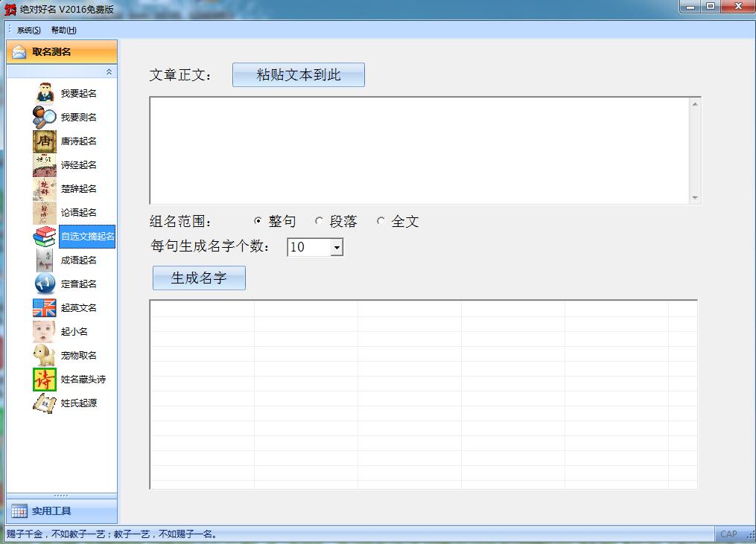Select 起英文名 label in sidebar
The image size is (756, 544).
(79, 308)
